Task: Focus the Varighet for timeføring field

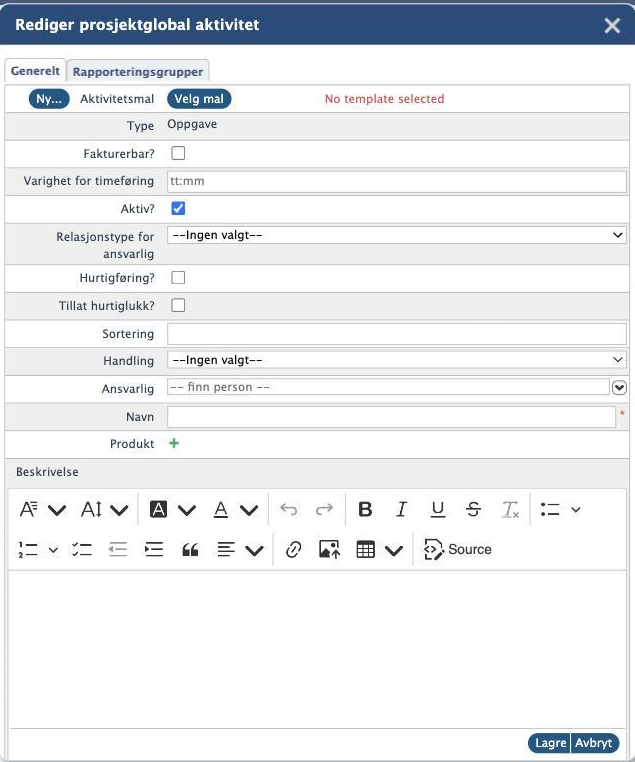Action: [x=396, y=181]
